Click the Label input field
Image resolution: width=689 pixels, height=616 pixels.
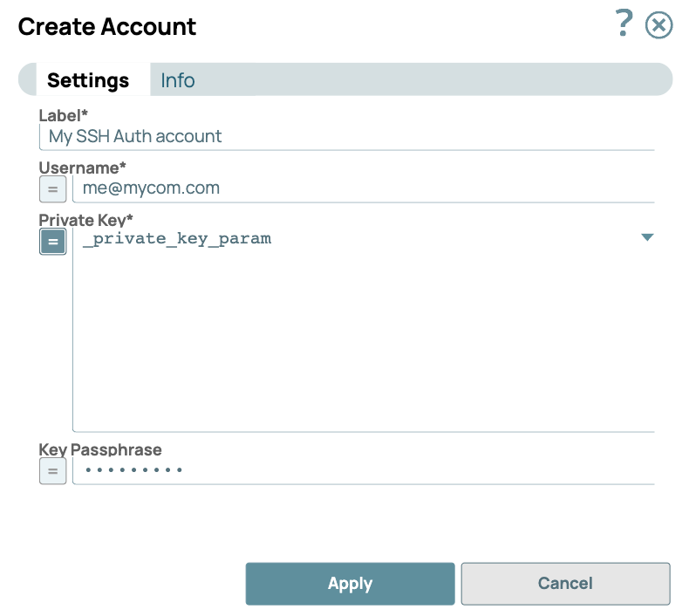(346, 136)
